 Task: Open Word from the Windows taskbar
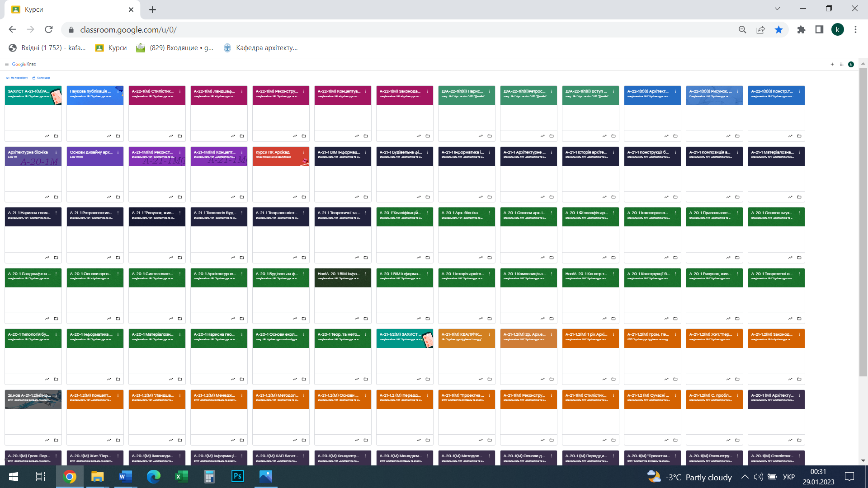125,477
